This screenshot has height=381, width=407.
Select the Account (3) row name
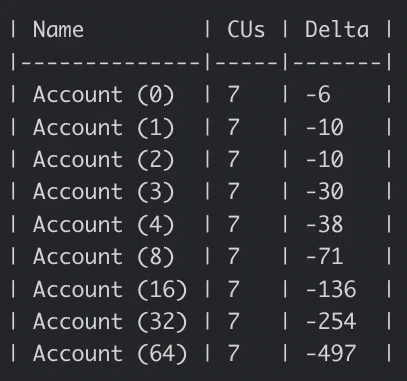coord(104,192)
